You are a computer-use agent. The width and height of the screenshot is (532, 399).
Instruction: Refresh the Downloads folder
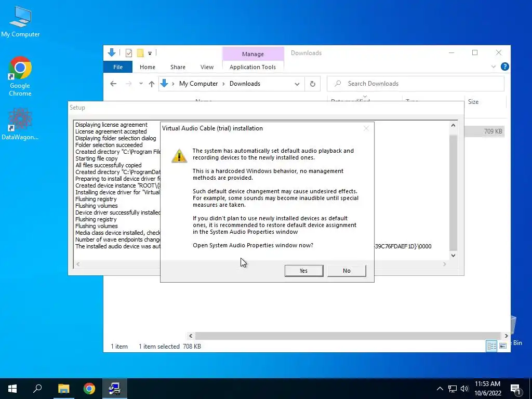point(312,84)
